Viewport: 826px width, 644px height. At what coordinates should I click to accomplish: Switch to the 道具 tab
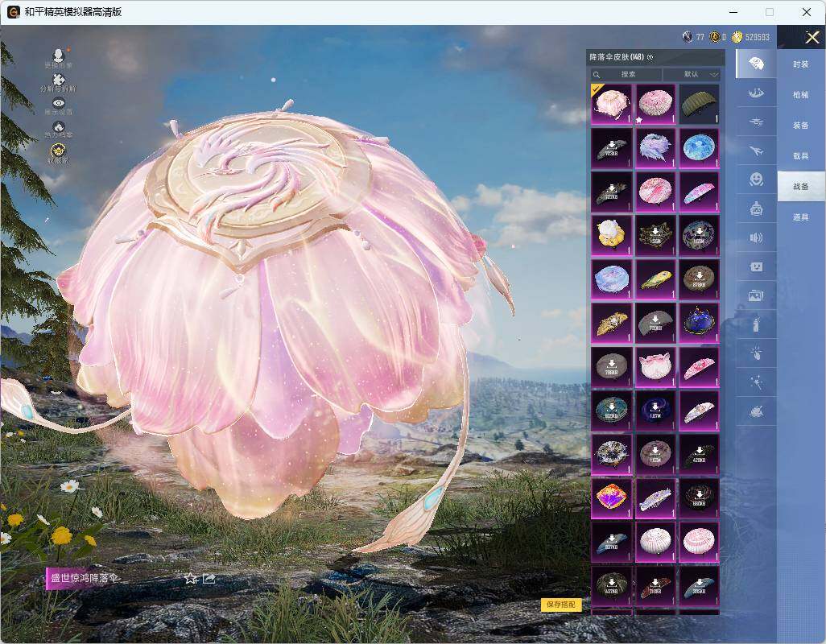[801, 217]
